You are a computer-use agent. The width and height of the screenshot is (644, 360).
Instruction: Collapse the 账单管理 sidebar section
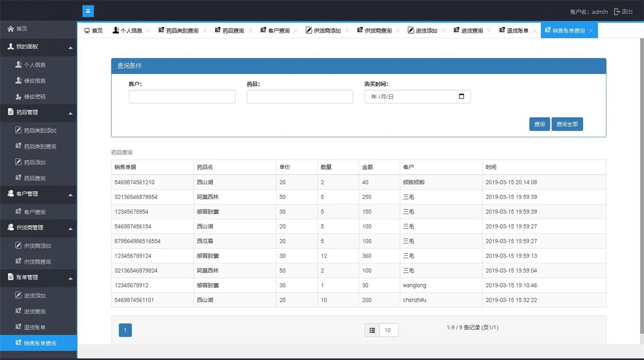71,278
